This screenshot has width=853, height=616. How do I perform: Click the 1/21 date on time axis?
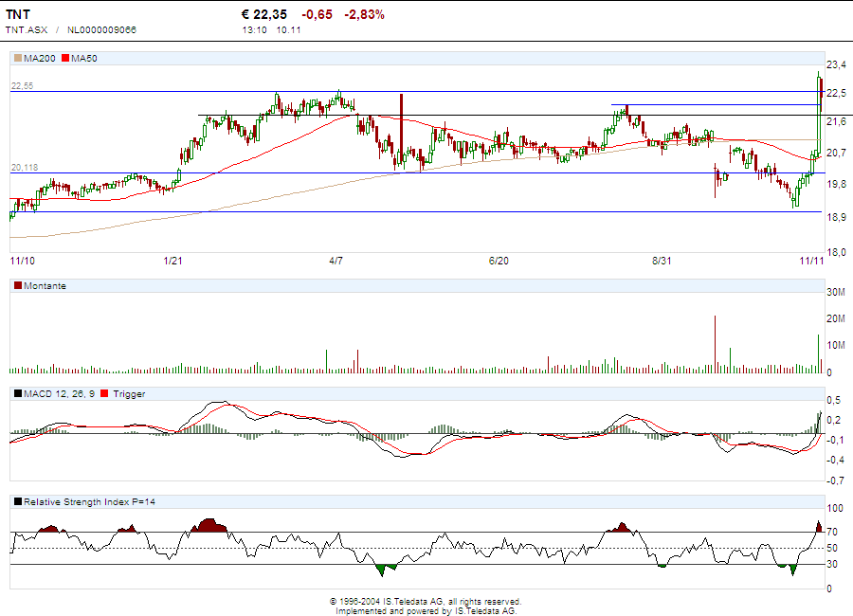click(173, 260)
